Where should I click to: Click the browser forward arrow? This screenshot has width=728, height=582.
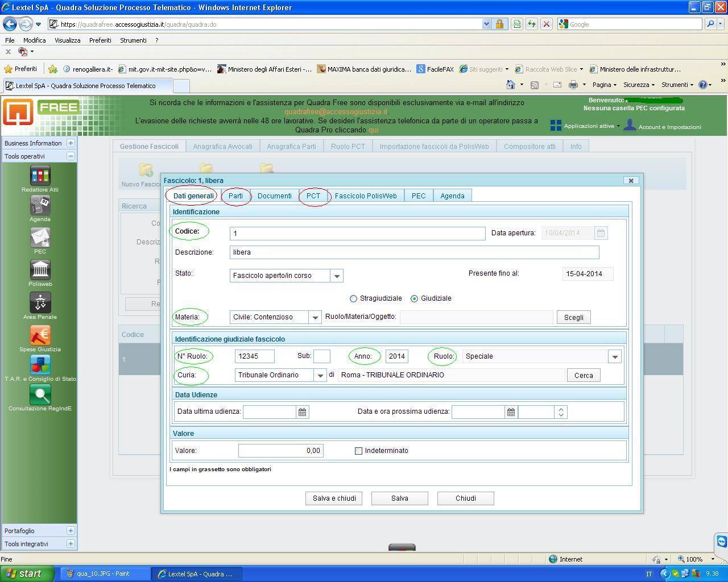(25, 24)
